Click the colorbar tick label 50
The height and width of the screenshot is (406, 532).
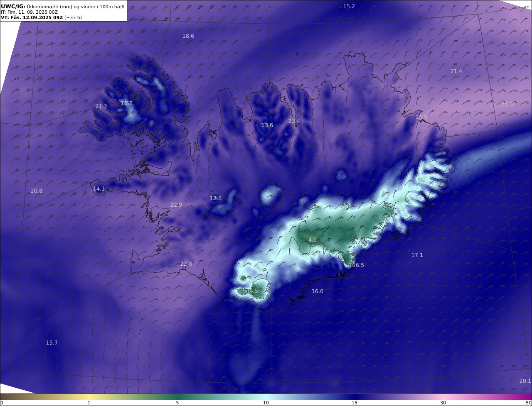point(529,403)
